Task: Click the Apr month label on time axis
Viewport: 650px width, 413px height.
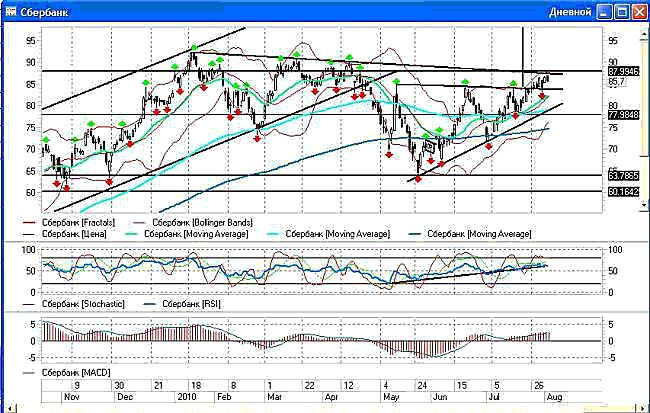Action: pos(332,397)
